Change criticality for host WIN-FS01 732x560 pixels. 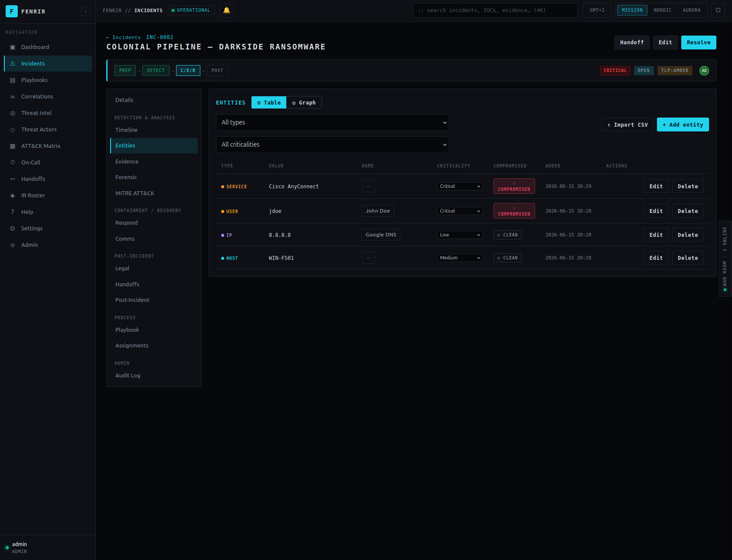460,258
